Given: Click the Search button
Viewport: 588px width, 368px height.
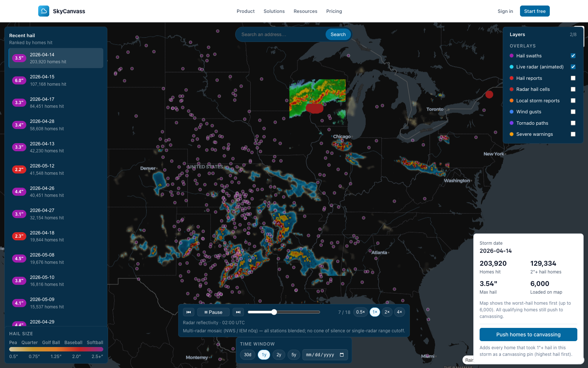Looking at the screenshot, I should coord(338,34).
